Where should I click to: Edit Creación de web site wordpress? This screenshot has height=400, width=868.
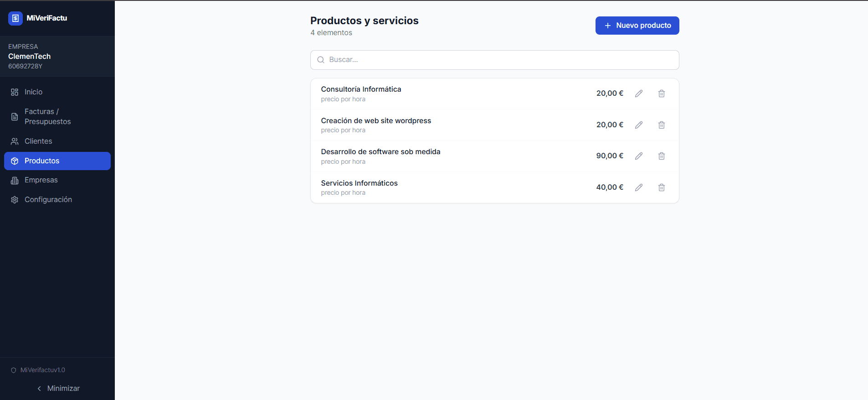click(x=639, y=125)
